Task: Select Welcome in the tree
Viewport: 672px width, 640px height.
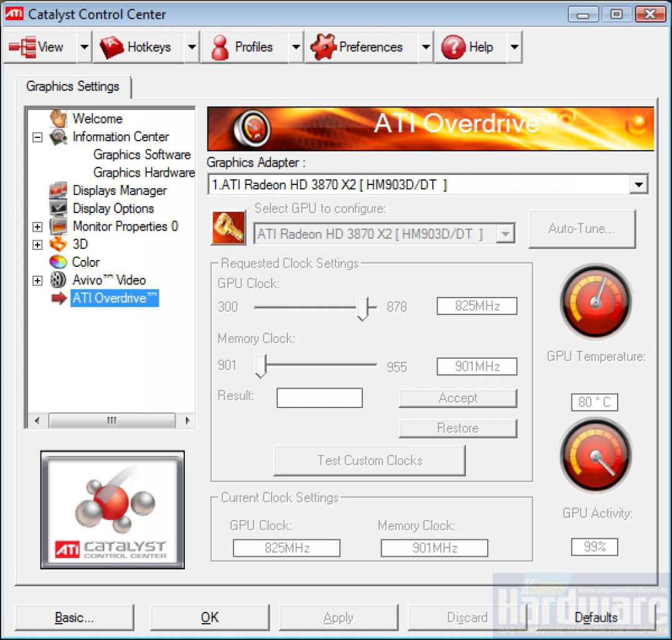Action: (97, 118)
